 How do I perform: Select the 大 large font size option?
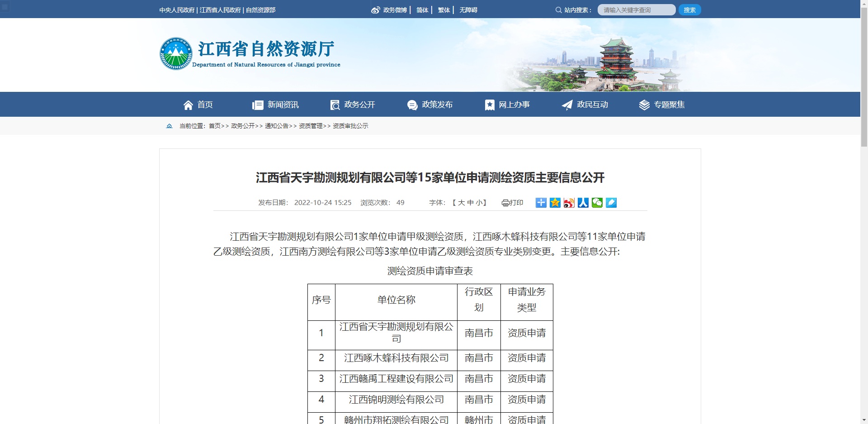(461, 203)
